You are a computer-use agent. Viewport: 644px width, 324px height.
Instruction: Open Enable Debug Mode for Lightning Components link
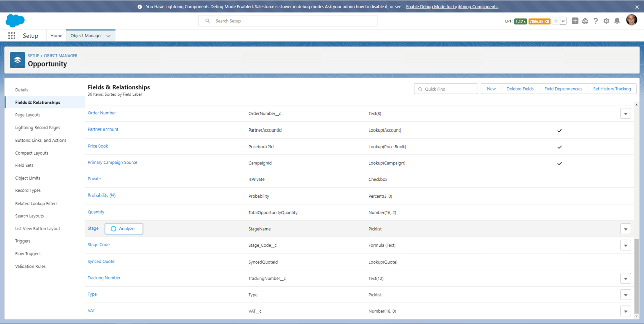452,7
